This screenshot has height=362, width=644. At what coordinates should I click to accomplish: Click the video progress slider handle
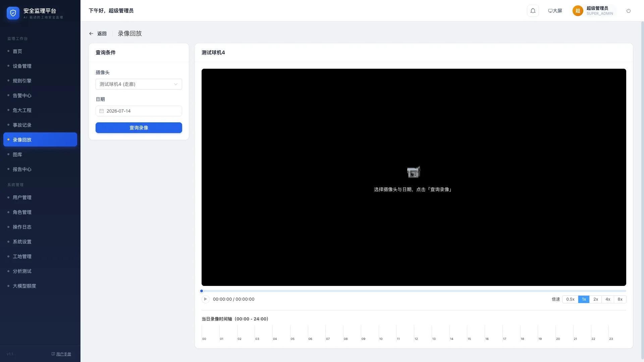tap(202, 291)
